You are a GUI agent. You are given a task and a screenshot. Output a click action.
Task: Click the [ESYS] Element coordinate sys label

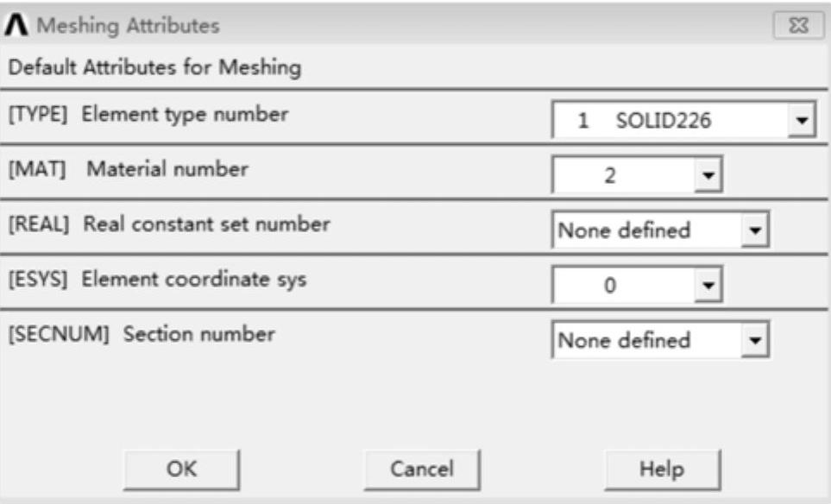tap(156, 280)
